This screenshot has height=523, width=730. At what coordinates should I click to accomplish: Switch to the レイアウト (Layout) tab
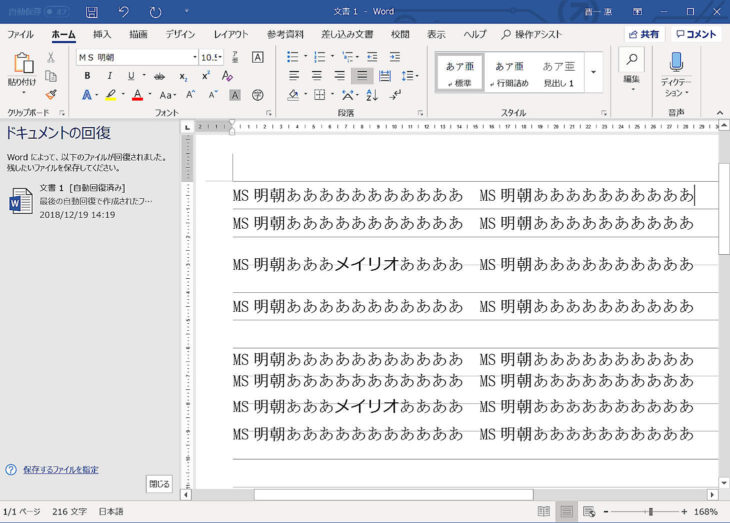[x=231, y=34]
